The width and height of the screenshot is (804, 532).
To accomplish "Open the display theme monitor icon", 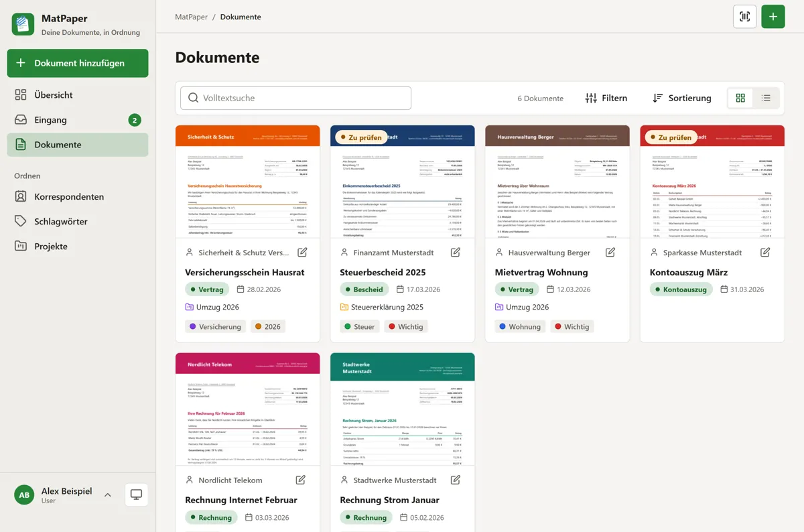I will click(136, 495).
